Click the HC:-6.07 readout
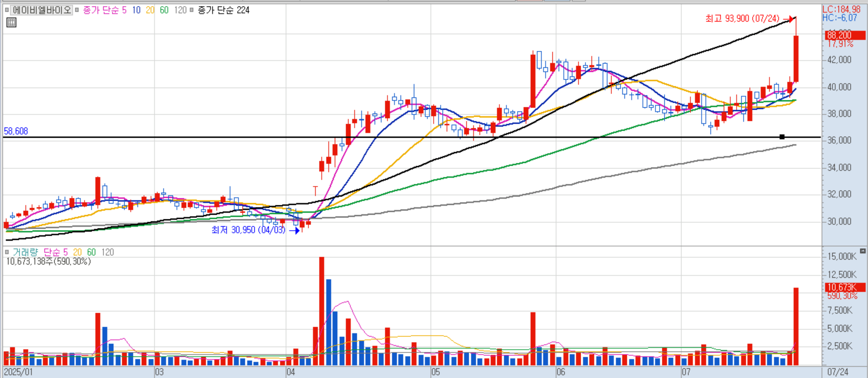Screen dimensions: 868x378 (x=840, y=18)
